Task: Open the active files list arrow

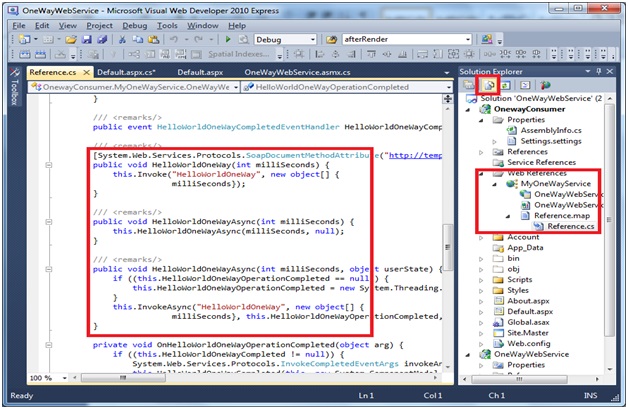Action: pyautogui.click(x=447, y=73)
